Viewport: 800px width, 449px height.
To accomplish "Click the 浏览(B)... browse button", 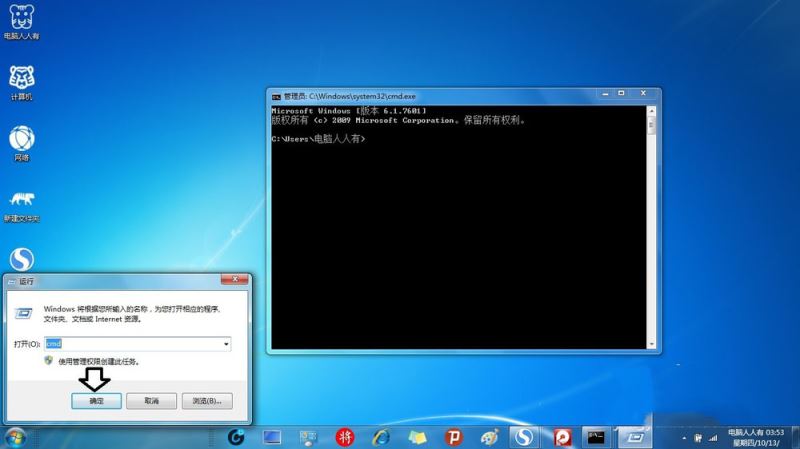I will tap(206, 400).
